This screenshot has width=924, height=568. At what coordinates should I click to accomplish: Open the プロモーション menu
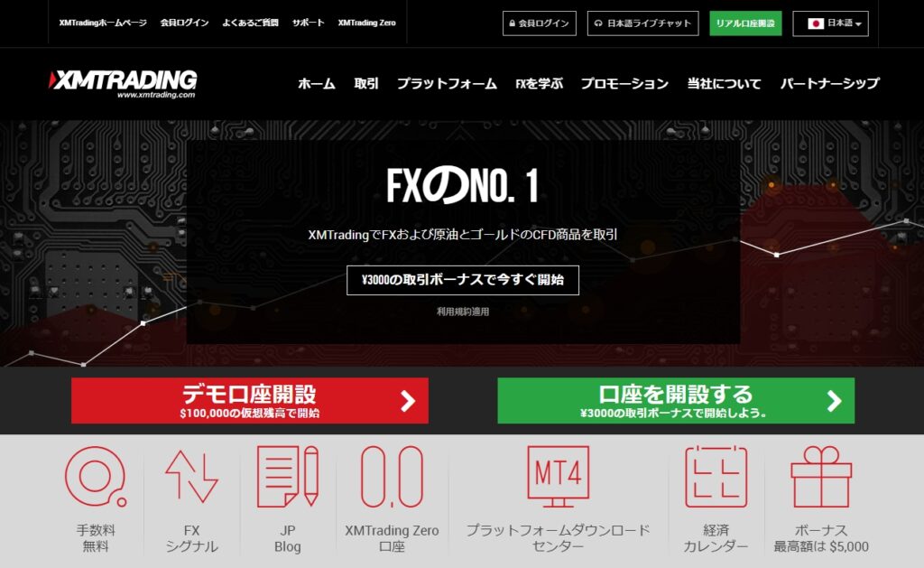click(624, 84)
